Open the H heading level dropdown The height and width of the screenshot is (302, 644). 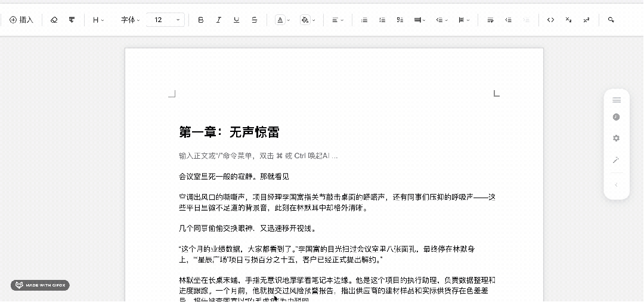[x=98, y=20]
